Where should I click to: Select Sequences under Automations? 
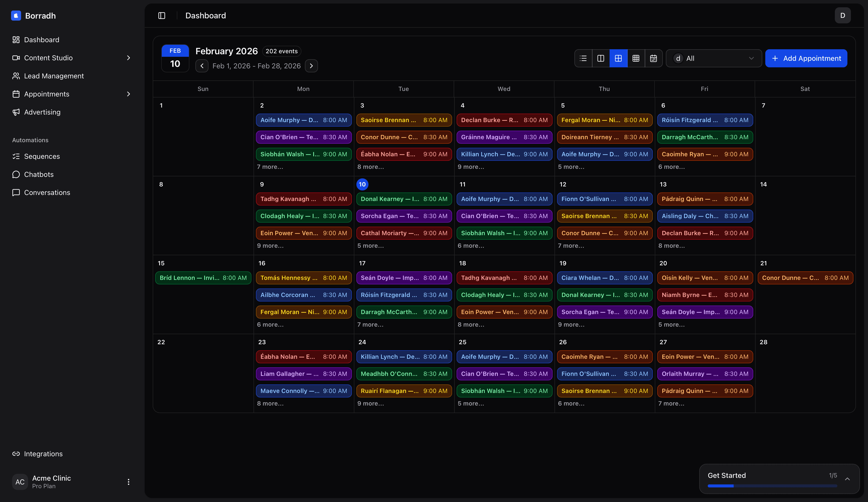coord(42,156)
